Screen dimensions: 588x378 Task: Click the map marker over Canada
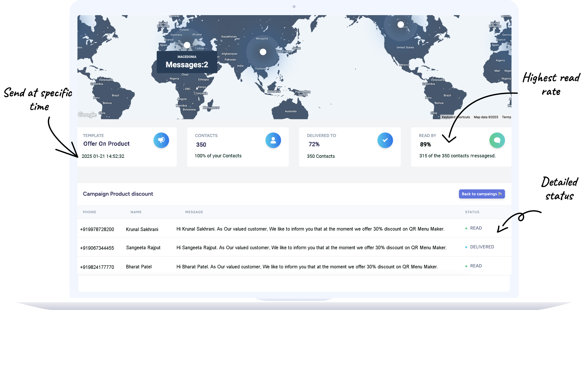[x=400, y=24]
